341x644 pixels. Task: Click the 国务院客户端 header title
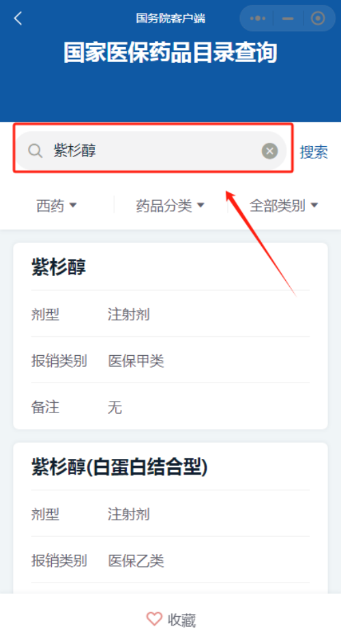(x=170, y=18)
